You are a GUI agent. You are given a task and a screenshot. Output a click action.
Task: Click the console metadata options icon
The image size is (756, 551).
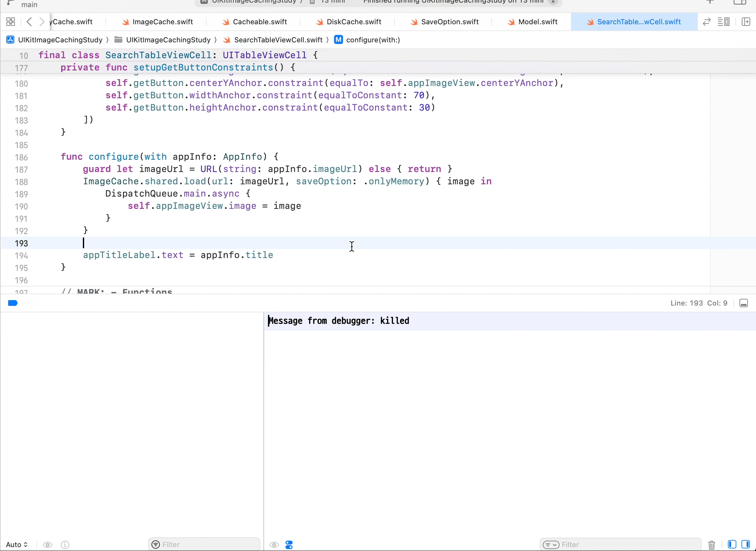289,545
